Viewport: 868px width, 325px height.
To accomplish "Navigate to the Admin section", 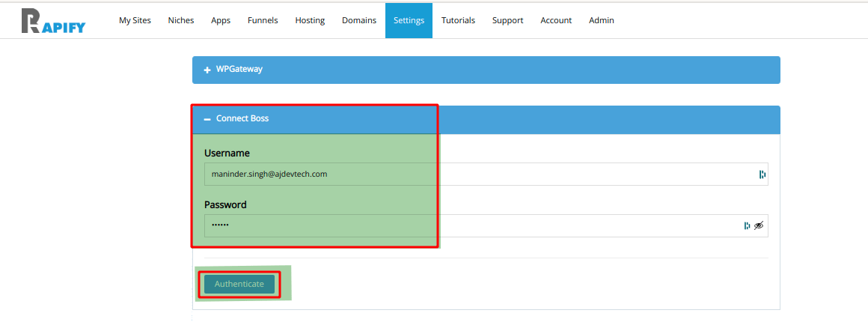I will (x=602, y=20).
